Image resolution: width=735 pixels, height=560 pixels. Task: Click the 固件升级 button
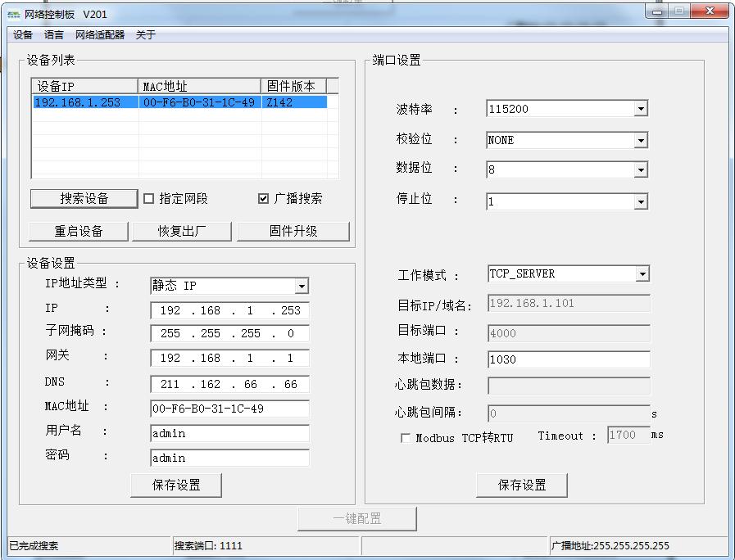(x=293, y=231)
